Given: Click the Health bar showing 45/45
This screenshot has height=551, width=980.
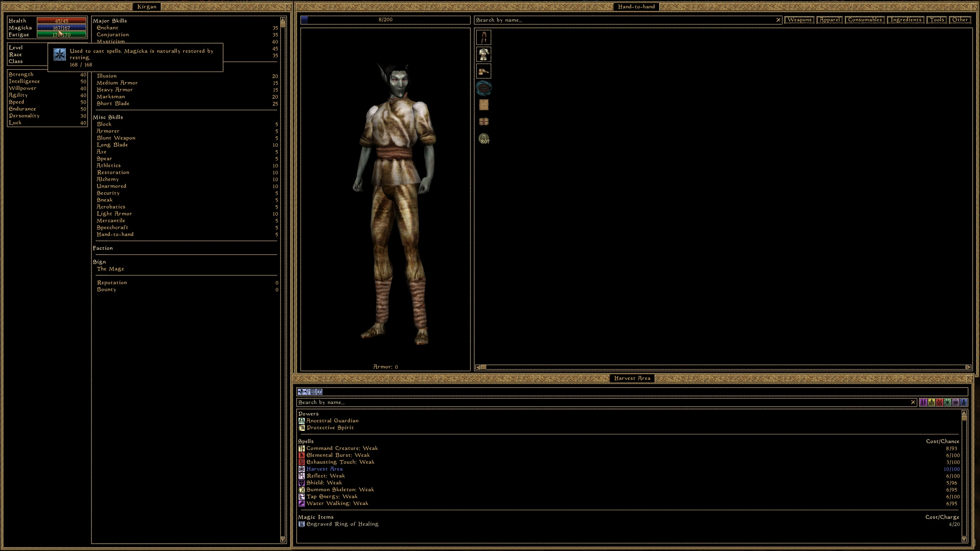Looking at the screenshot, I should click(61, 20).
